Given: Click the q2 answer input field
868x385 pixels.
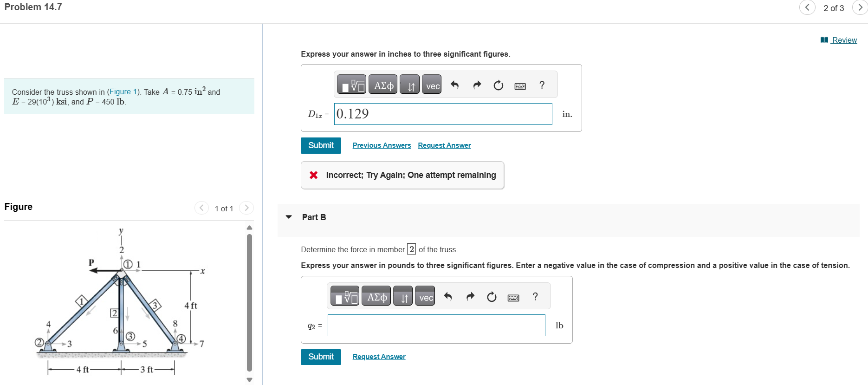Looking at the screenshot, I should (436, 325).
